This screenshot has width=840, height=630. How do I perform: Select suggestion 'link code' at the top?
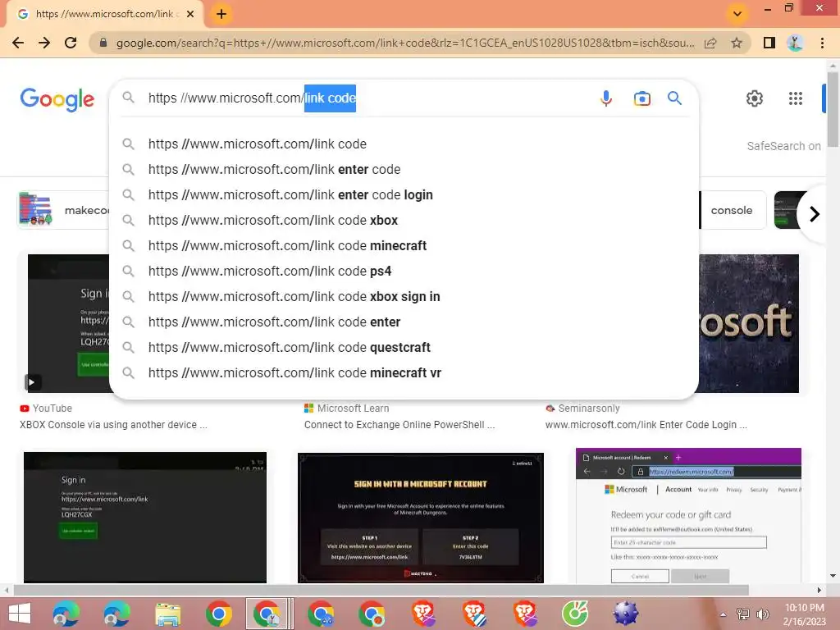[x=404, y=144]
